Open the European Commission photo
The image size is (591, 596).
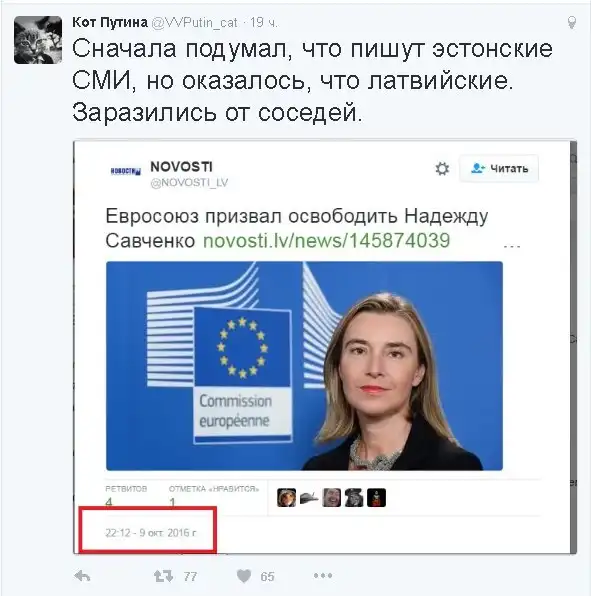point(304,366)
